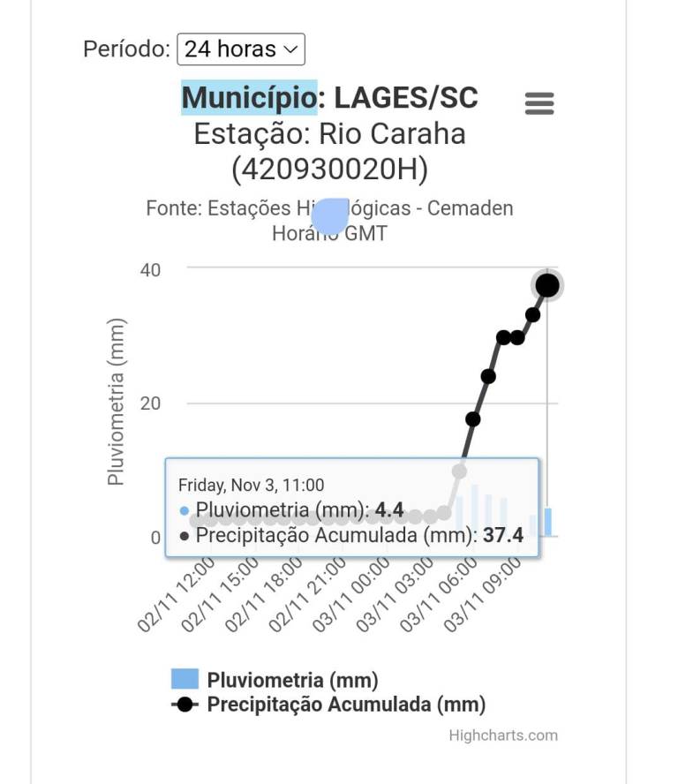678x784 pixels.
Task: Click the LAGES/SC title text
Action: (405, 97)
